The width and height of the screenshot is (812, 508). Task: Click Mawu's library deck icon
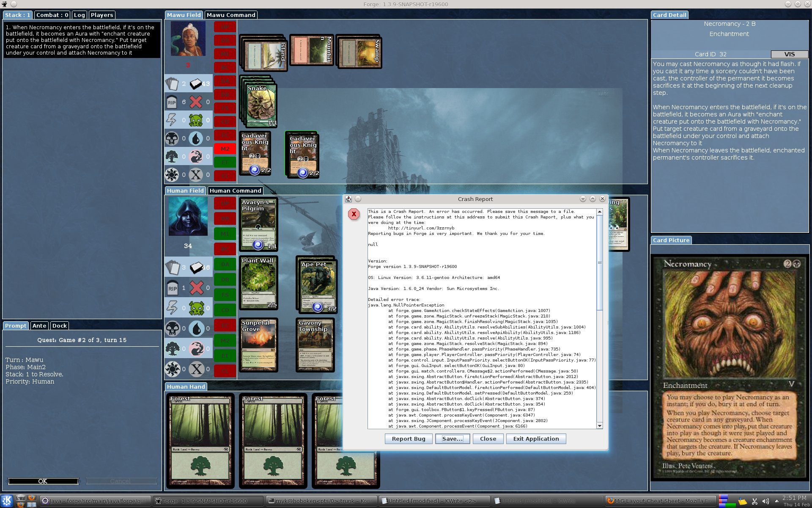196,83
